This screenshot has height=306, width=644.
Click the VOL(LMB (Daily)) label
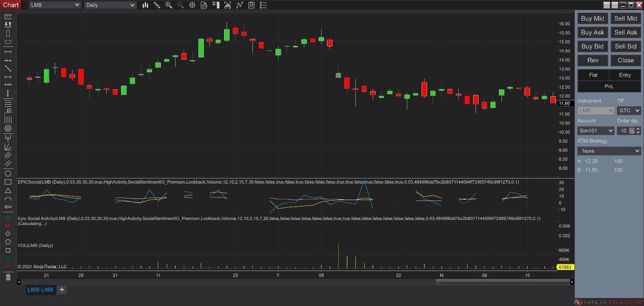(x=35, y=245)
